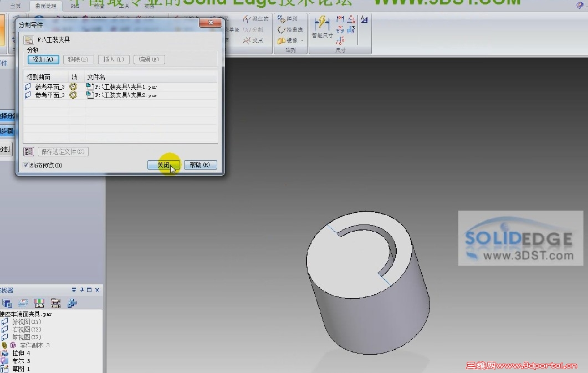Click the 镜像 mirror tool

[x=287, y=40]
